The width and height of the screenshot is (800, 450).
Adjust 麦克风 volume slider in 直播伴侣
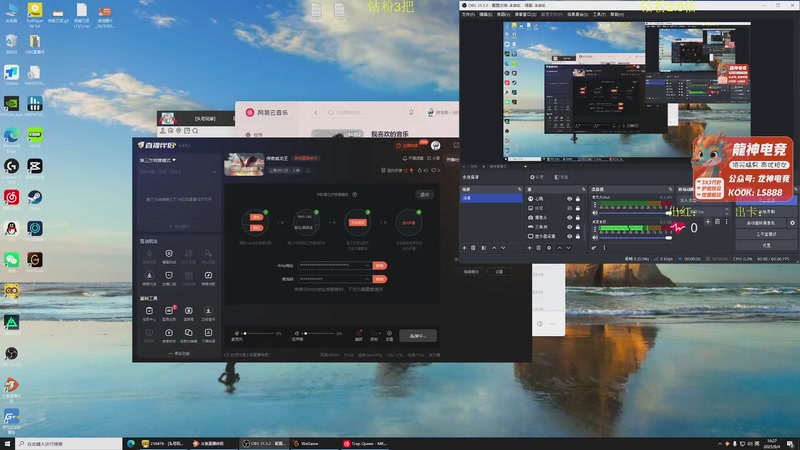point(258,333)
